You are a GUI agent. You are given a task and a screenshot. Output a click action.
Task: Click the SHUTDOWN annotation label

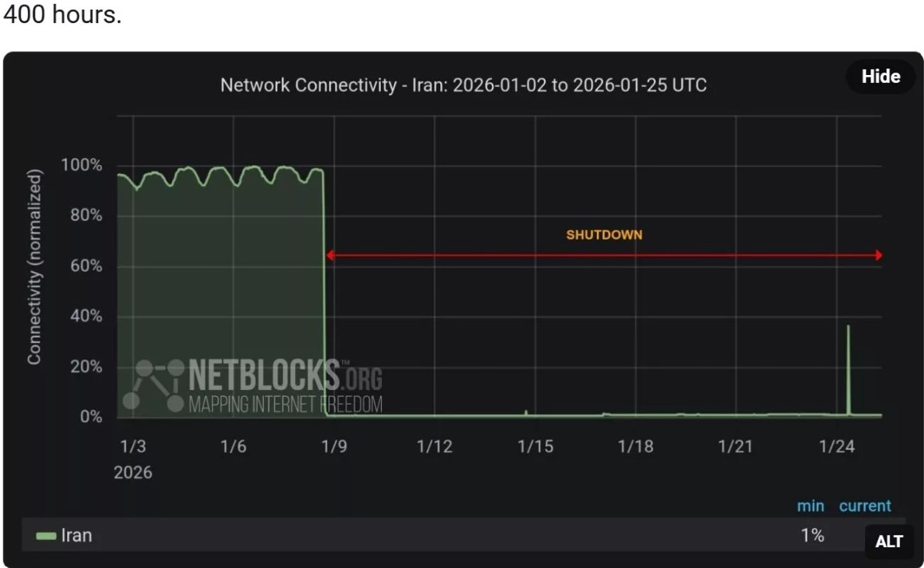pos(603,236)
